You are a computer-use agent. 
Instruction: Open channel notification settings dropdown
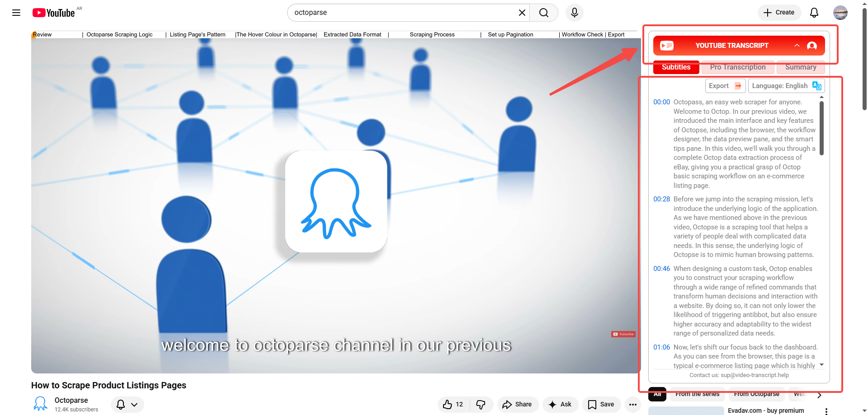[x=127, y=405]
